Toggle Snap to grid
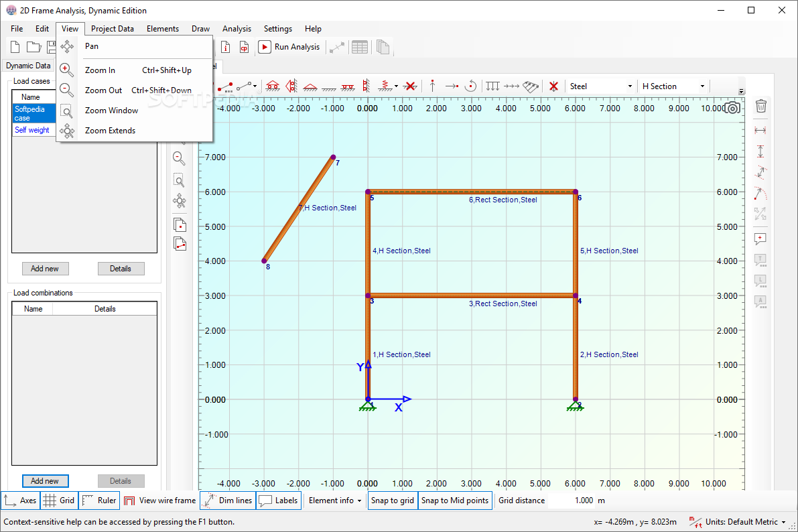This screenshot has width=798, height=532. pyautogui.click(x=393, y=501)
